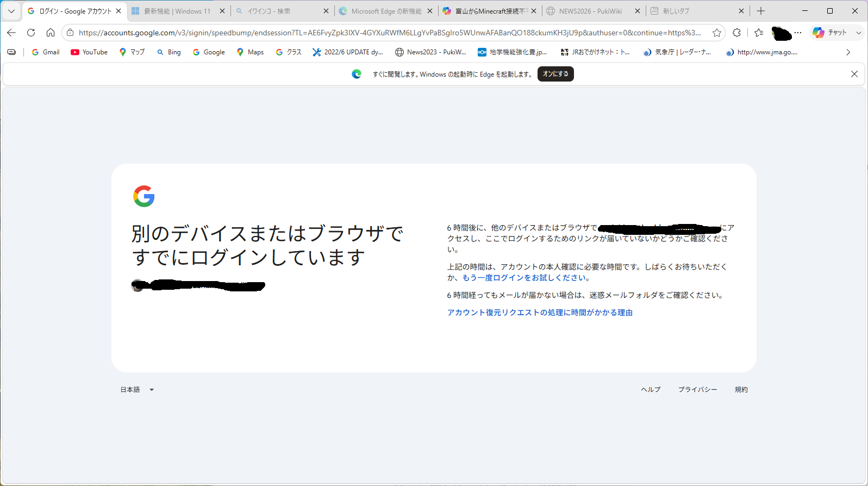Switch to the NEWS2026 - PukiWiki tab
Image resolution: width=868 pixels, height=486 pixels.
(594, 11)
